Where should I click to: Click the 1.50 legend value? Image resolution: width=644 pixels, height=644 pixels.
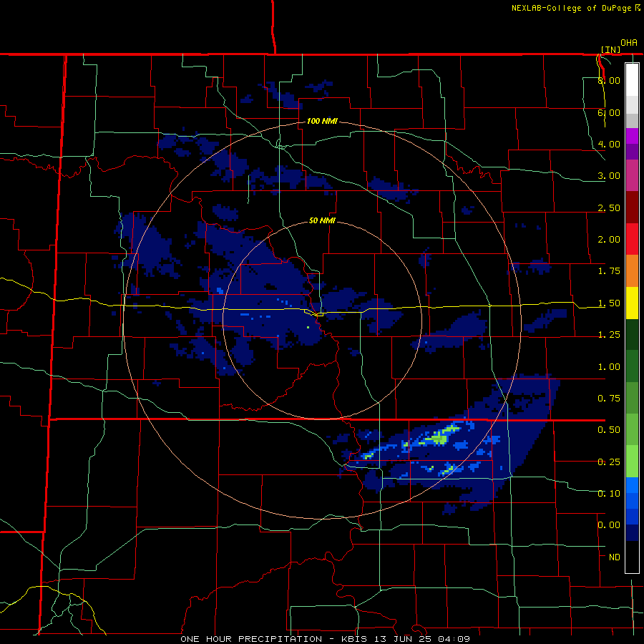[609, 303]
